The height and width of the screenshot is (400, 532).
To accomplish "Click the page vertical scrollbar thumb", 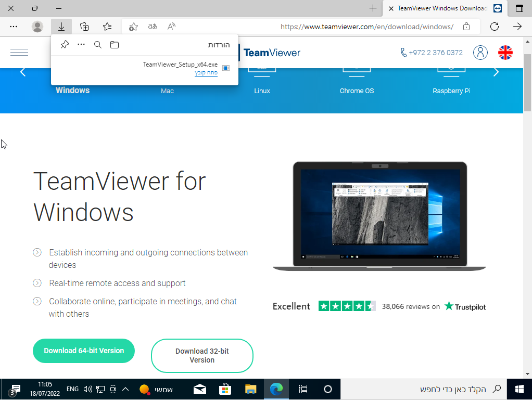I will point(527,82).
